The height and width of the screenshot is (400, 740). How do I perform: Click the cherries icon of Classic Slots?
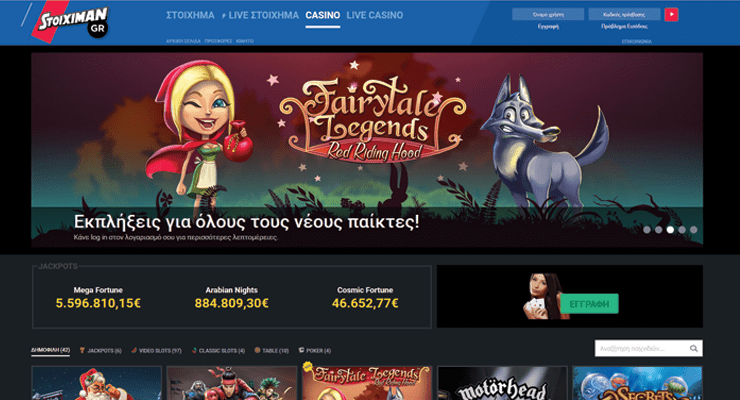[x=194, y=350]
